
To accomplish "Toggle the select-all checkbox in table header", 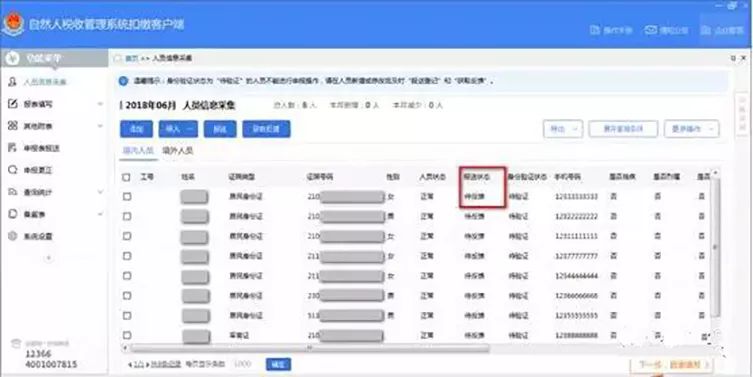I will coord(126,177).
